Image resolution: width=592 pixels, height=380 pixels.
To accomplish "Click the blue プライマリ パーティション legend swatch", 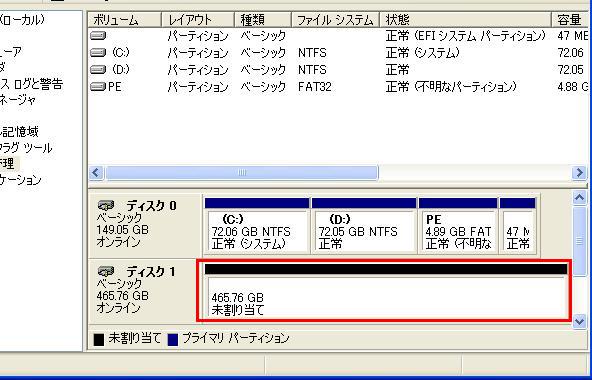I will tap(173, 339).
